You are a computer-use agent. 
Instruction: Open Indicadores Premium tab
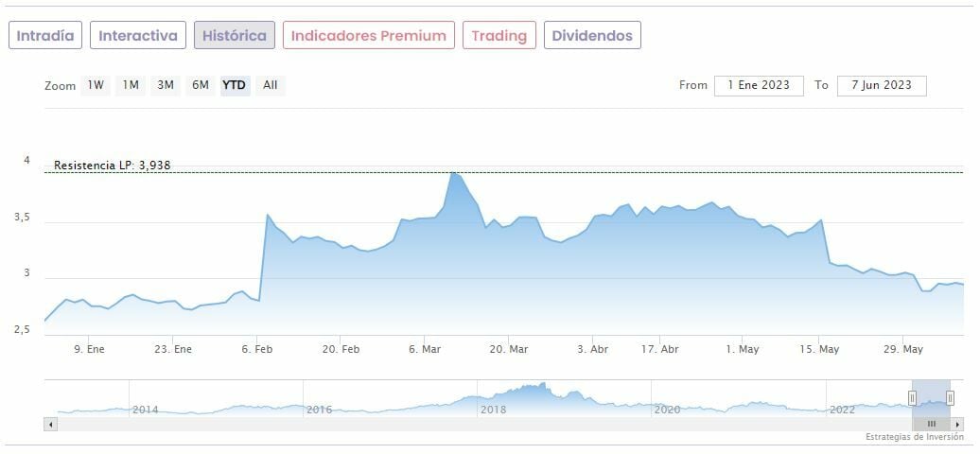(368, 36)
